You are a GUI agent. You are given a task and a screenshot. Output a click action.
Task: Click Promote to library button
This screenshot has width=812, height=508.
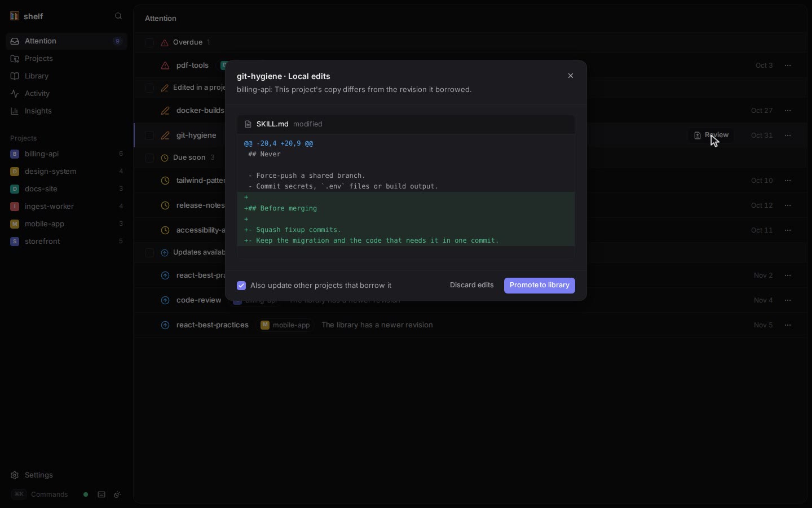click(540, 286)
